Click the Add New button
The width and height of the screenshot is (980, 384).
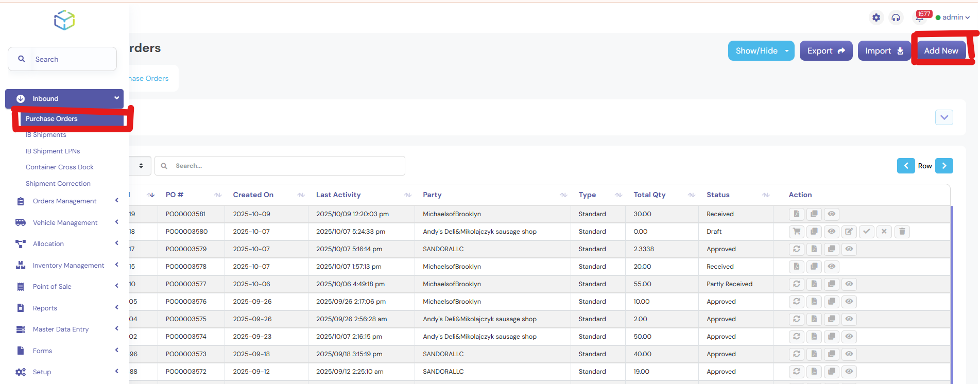pos(941,51)
